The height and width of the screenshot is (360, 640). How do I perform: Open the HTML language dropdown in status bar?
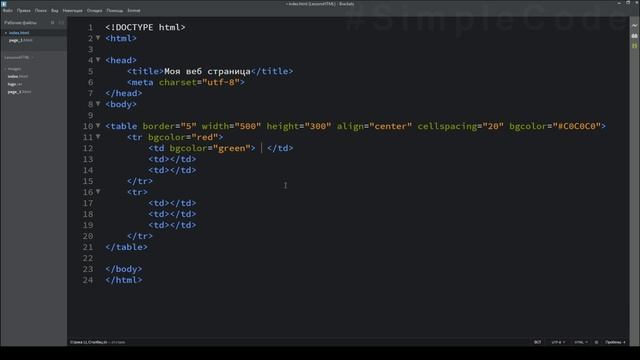(x=581, y=342)
